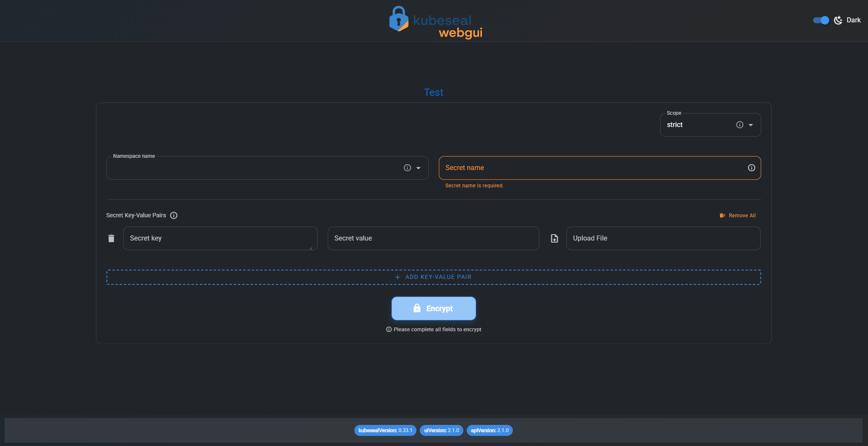Show the Secret name info icon

[x=751, y=168]
